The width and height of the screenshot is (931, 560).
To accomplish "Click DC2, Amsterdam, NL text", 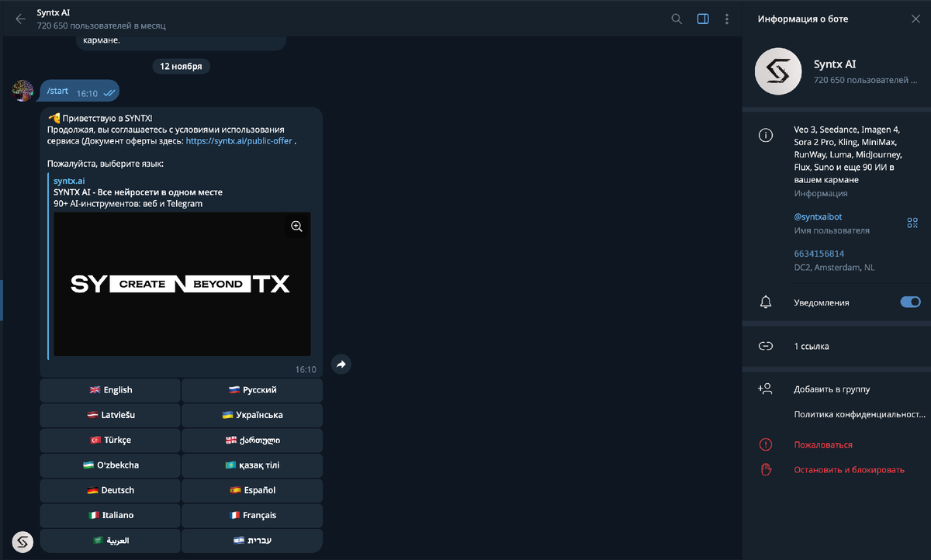I will 834,268.
